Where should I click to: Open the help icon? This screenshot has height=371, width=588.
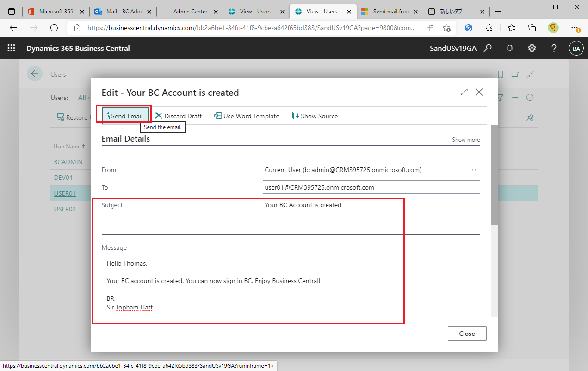pos(554,48)
